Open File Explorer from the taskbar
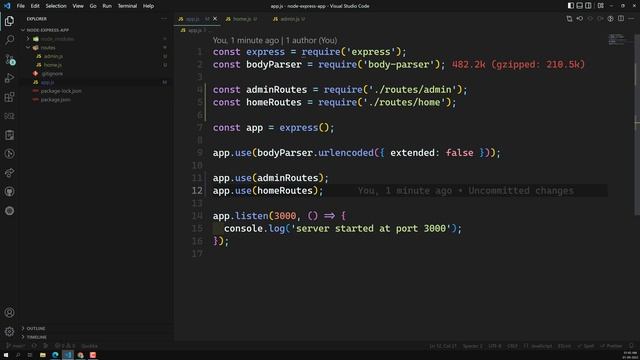Viewport: 640px width, 360px height. pos(42,355)
